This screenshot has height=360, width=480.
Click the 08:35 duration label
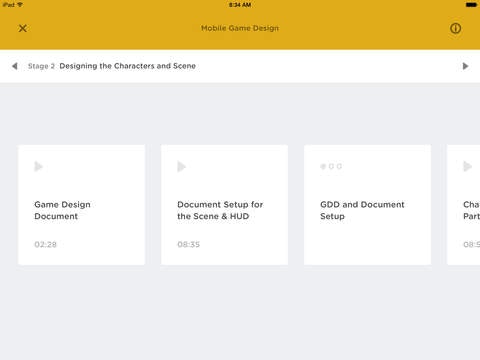click(x=188, y=244)
